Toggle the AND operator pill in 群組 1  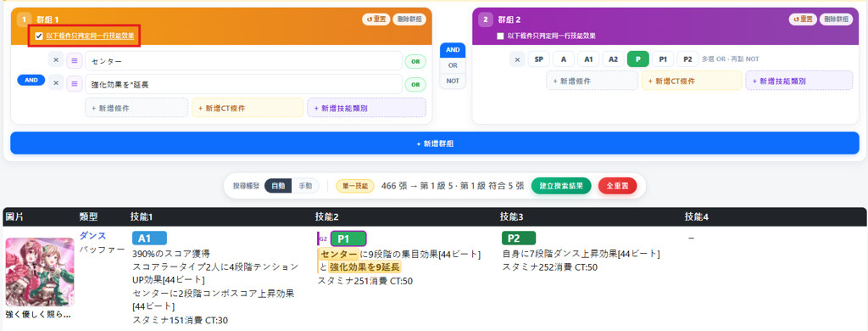[31, 81]
